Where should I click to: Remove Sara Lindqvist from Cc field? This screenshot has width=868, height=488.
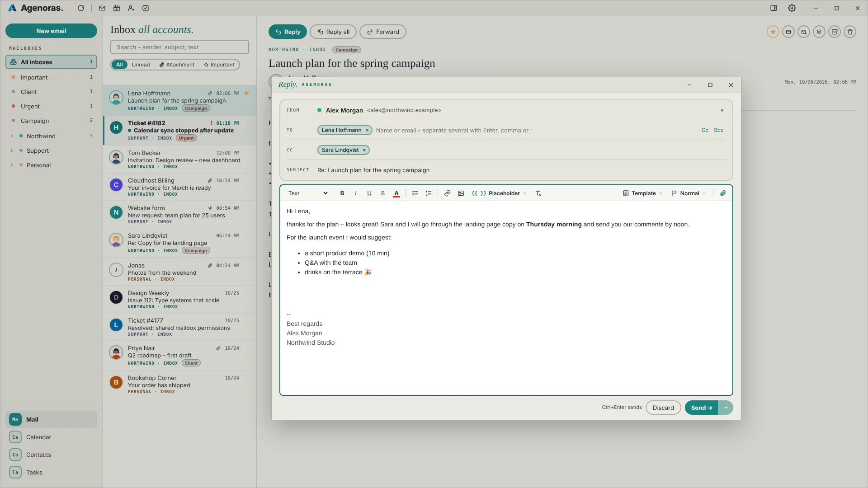point(364,150)
